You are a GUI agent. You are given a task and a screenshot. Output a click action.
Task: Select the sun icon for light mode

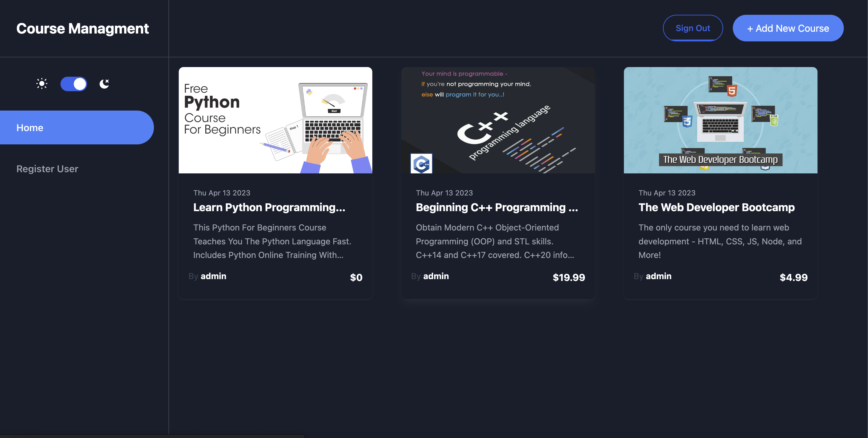coord(41,83)
